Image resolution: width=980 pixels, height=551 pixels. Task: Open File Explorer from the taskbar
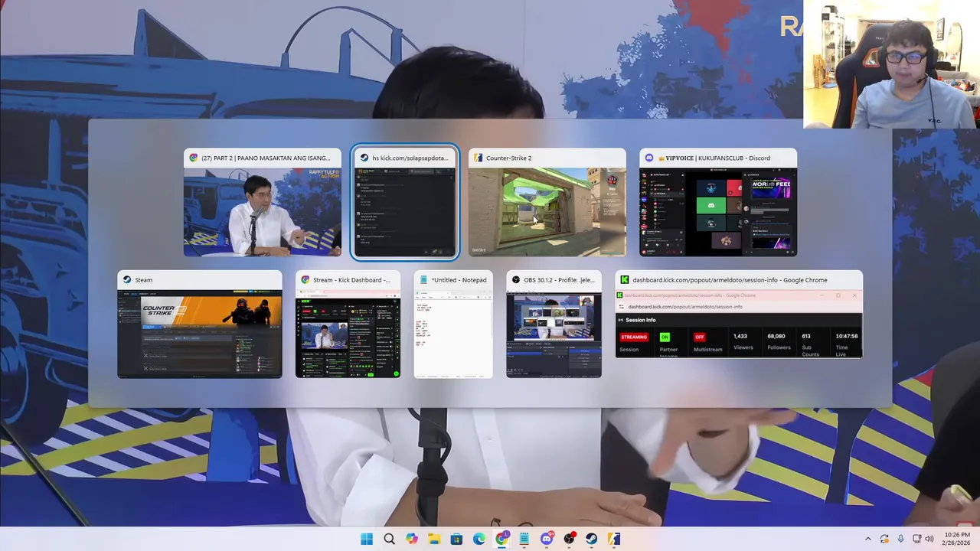[434, 539]
